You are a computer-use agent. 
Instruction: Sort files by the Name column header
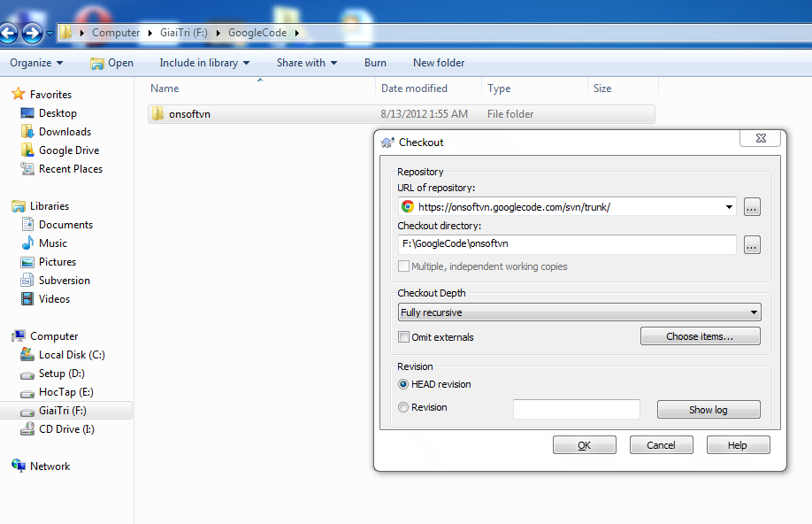(165, 89)
